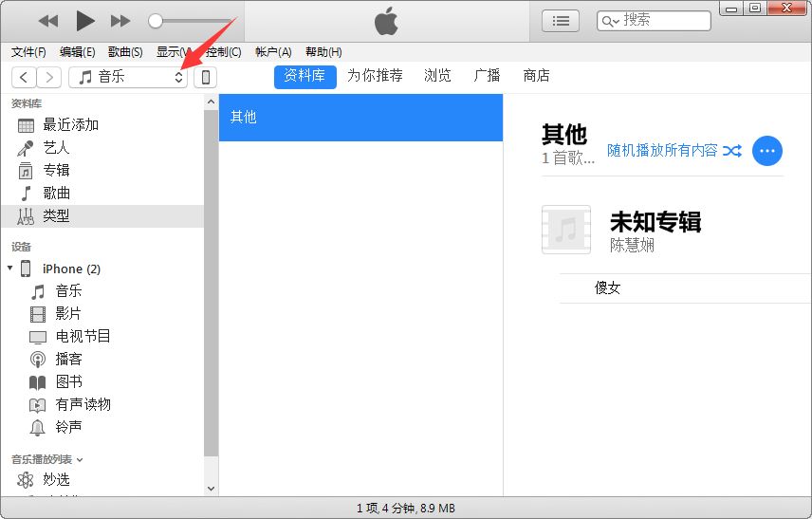Collapse the 音乐播放列表 section
Viewport: 812px width, 519px height.
(80, 460)
